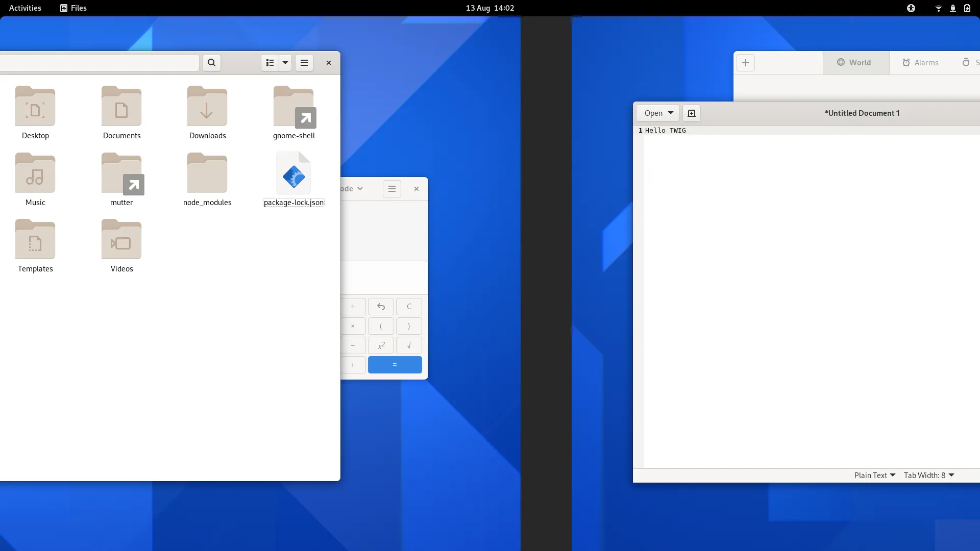Click the Files location bar field
This screenshot has width=980, height=551.
100,63
